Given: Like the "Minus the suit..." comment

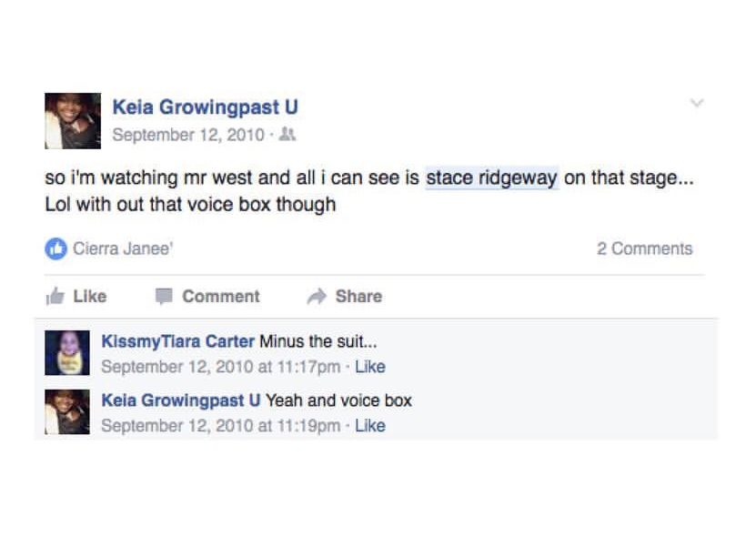Looking at the screenshot, I should [370, 367].
